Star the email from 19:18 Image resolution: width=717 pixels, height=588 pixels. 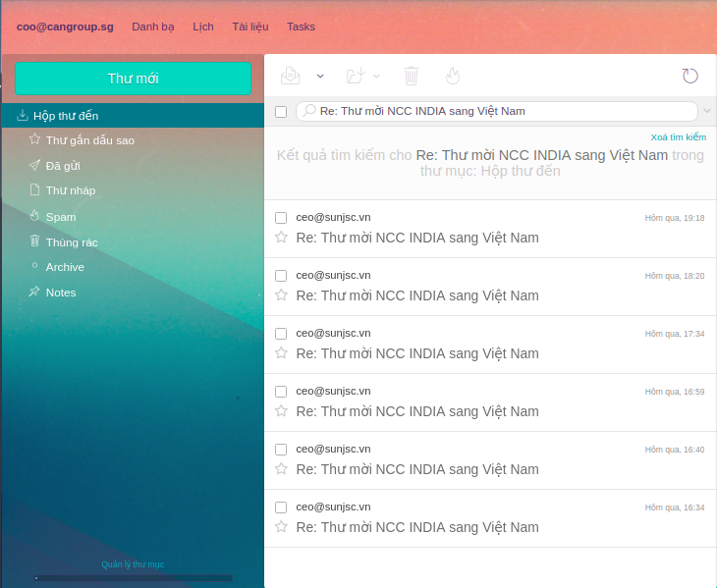pos(281,238)
